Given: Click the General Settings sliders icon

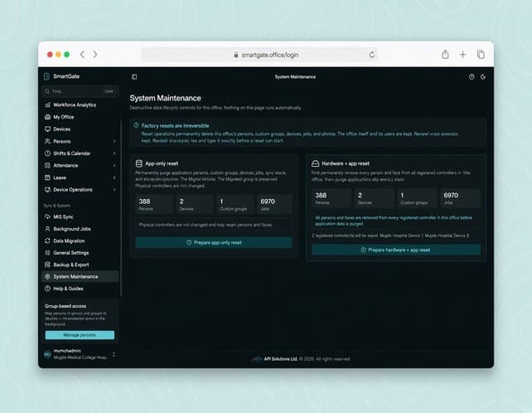Looking at the screenshot, I should (47, 253).
